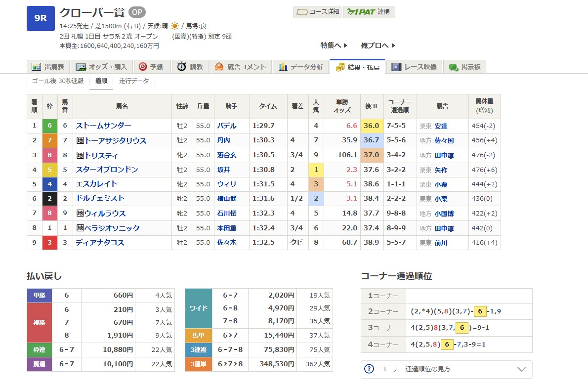
Task: Click the OP grade badge
Action: (137, 12)
